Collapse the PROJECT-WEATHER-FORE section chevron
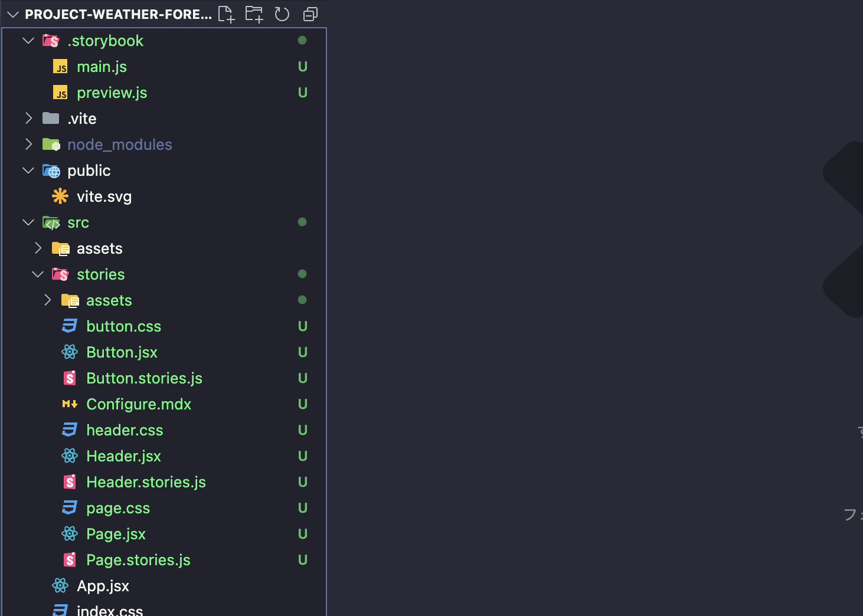The height and width of the screenshot is (616, 863). click(13, 14)
